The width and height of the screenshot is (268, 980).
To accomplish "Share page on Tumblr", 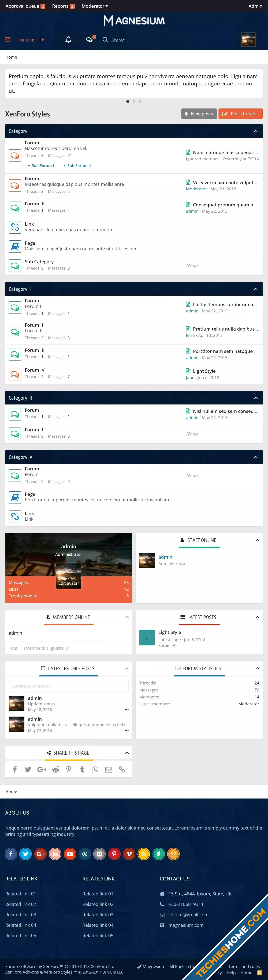I will 82,769.
